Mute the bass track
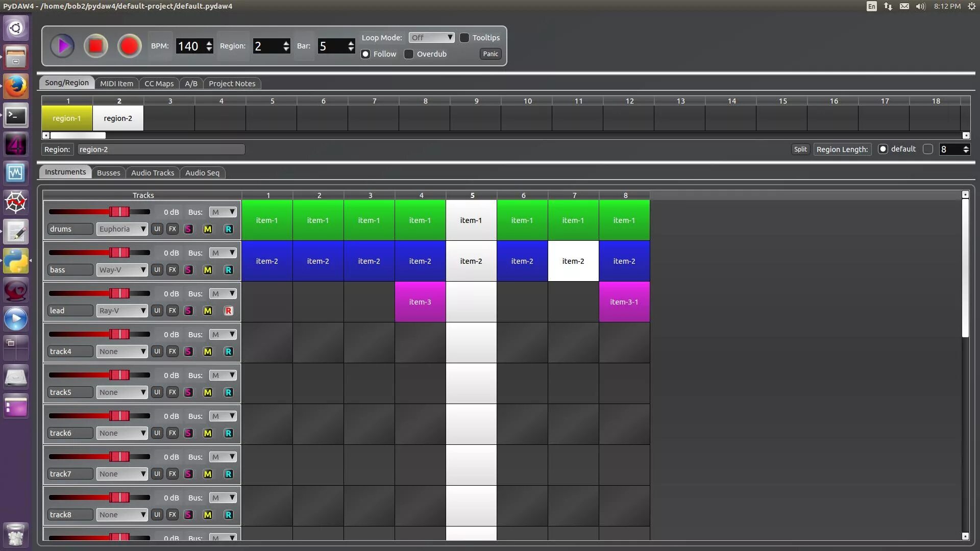This screenshot has height=551, width=980. tap(207, 270)
